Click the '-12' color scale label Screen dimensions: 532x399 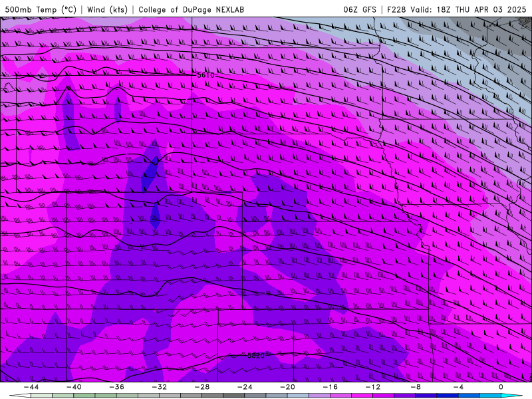pyautogui.click(x=373, y=387)
